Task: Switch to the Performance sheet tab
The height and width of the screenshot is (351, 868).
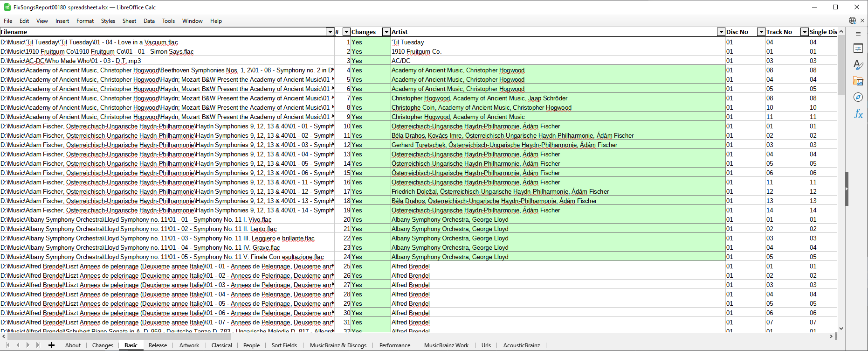Action: click(x=395, y=345)
